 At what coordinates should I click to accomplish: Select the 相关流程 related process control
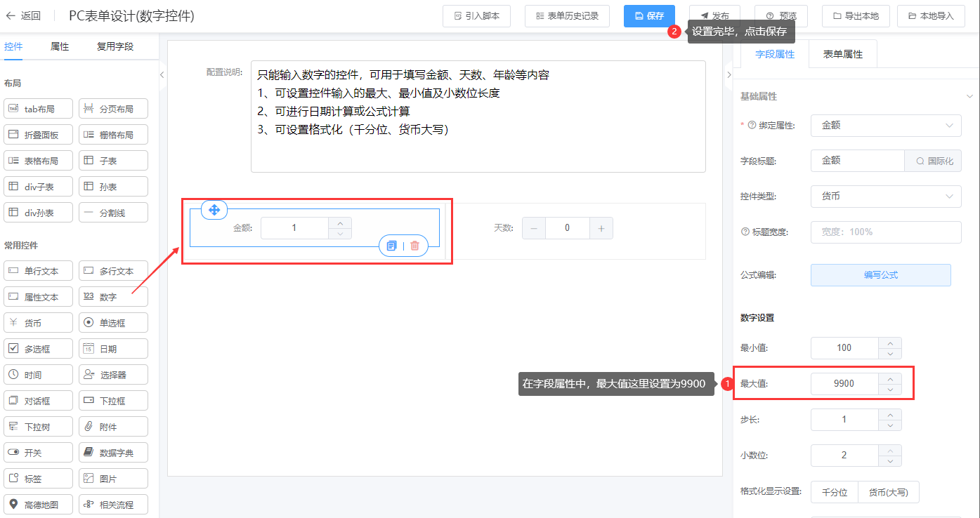click(113, 505)
